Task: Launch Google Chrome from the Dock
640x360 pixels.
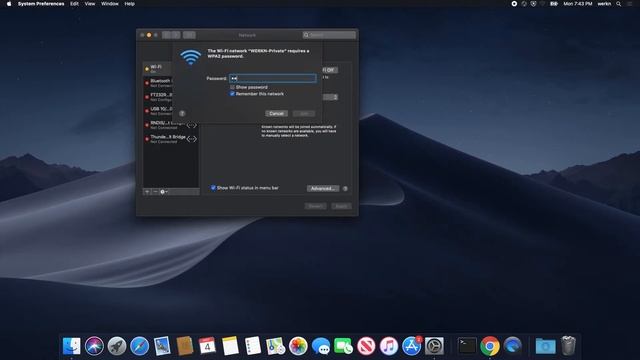Action: coord(490,346)
